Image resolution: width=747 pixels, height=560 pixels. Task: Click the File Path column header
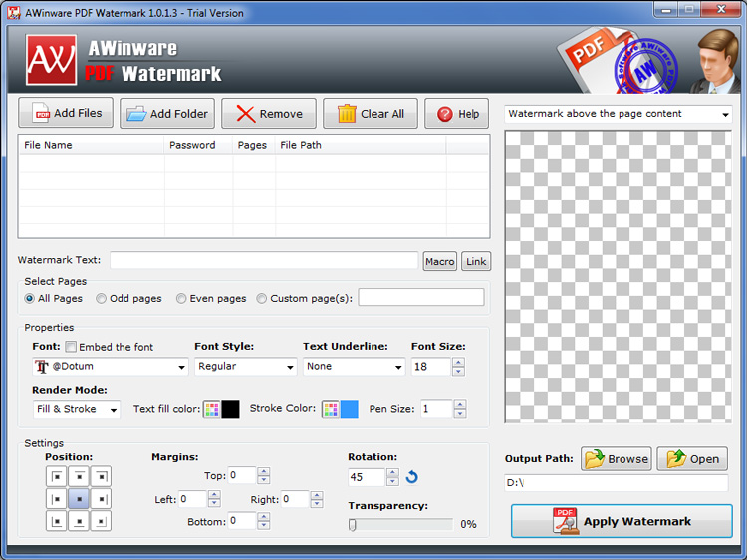[x=361, y=145]
